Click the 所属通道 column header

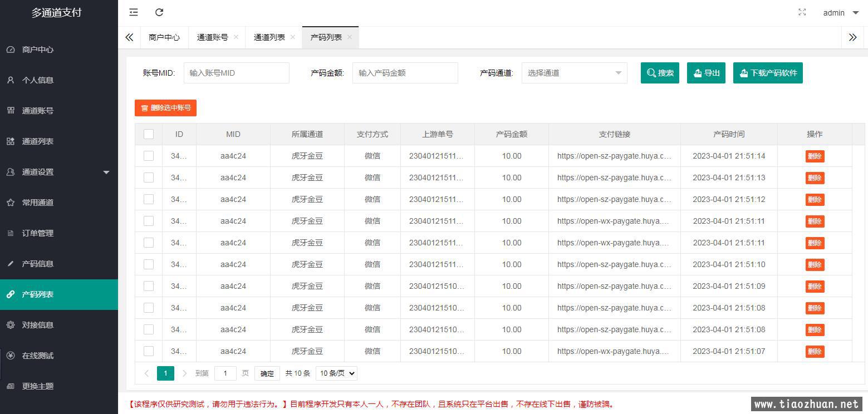click(307, 134)
